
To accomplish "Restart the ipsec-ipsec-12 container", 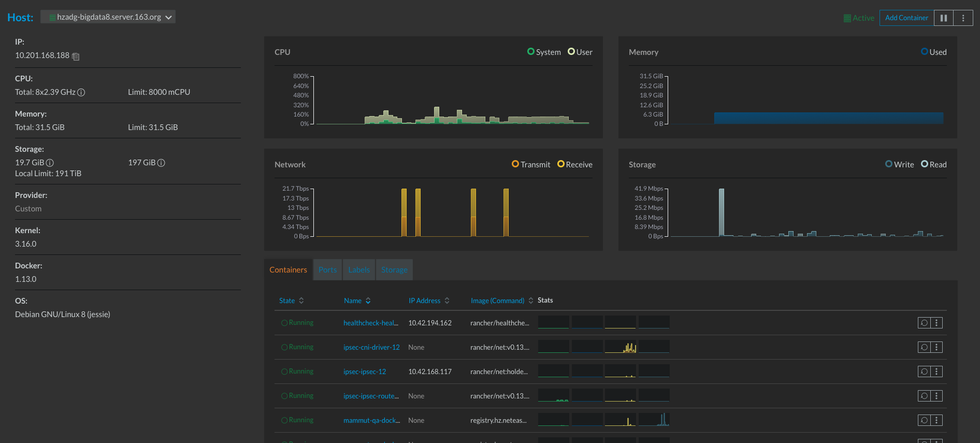I will pos(924,371).
